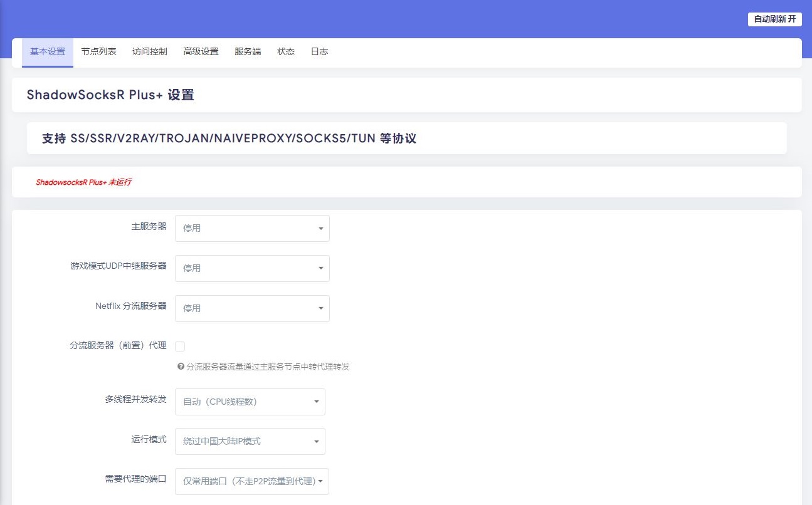The image size is (812, 505).
Task: Open the 状态 tab
Action: [x=286, y=52]
